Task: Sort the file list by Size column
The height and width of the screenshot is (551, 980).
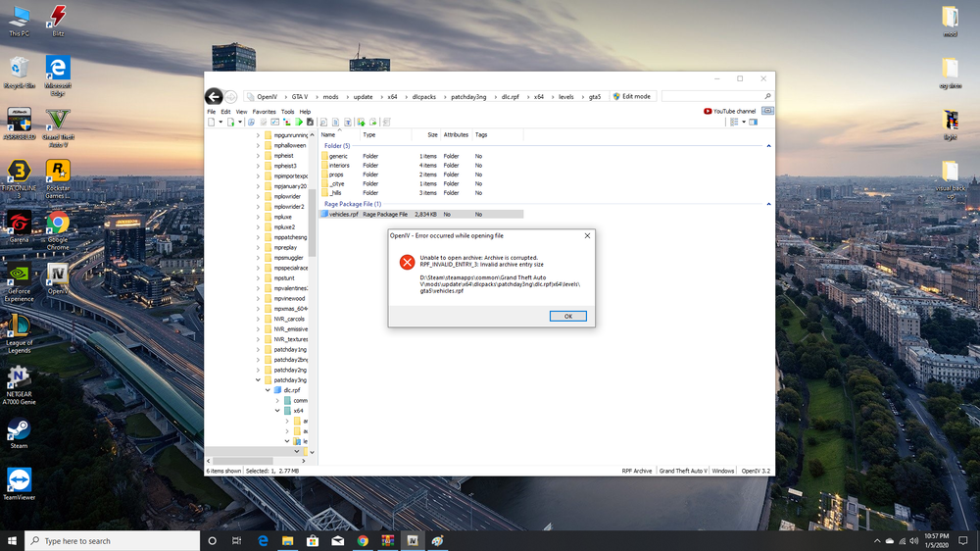Action: pyautogui.click(x=431, y=134)
